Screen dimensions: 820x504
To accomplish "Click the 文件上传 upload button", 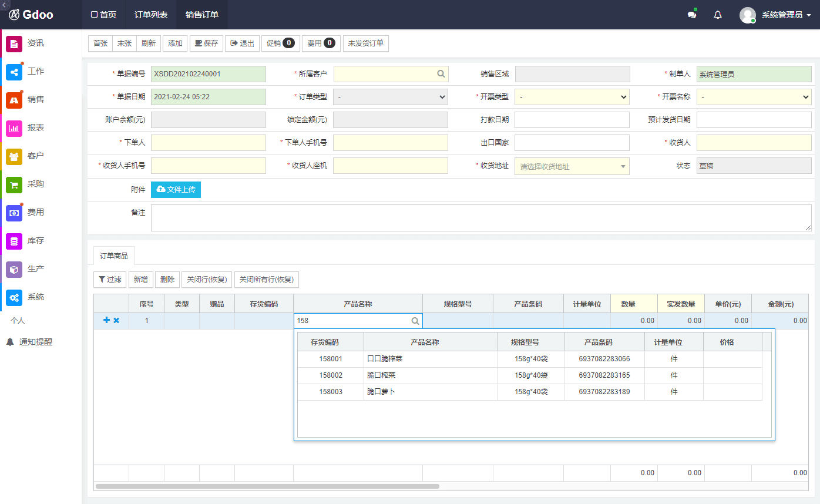I will 176,190.
